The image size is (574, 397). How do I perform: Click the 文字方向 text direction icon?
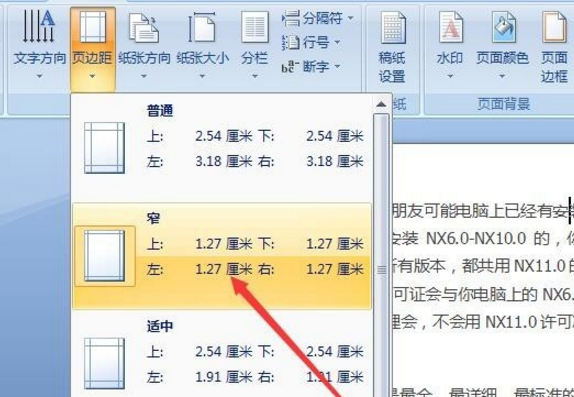tap(39, 26)
